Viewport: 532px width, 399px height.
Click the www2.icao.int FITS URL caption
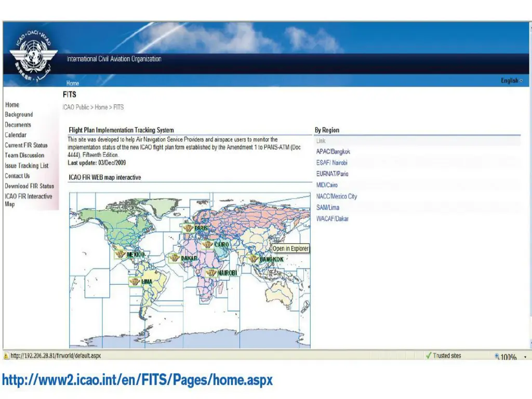(137, 380)
